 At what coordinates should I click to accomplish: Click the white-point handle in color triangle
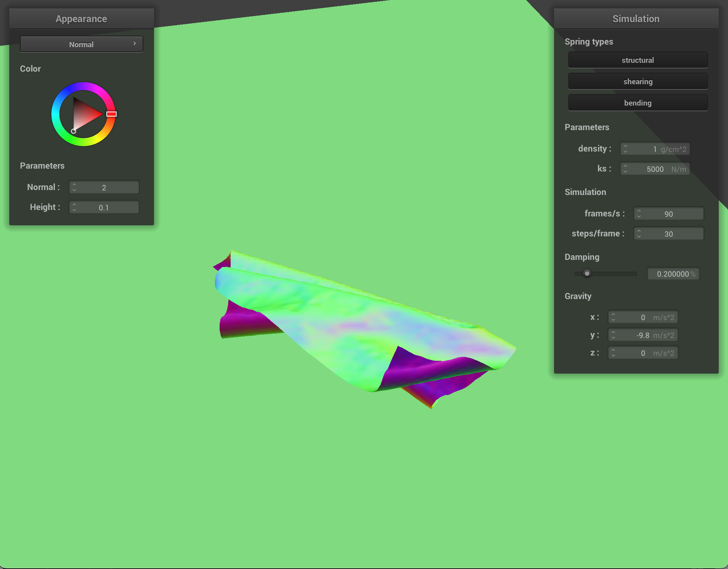[x=73, y=131]
